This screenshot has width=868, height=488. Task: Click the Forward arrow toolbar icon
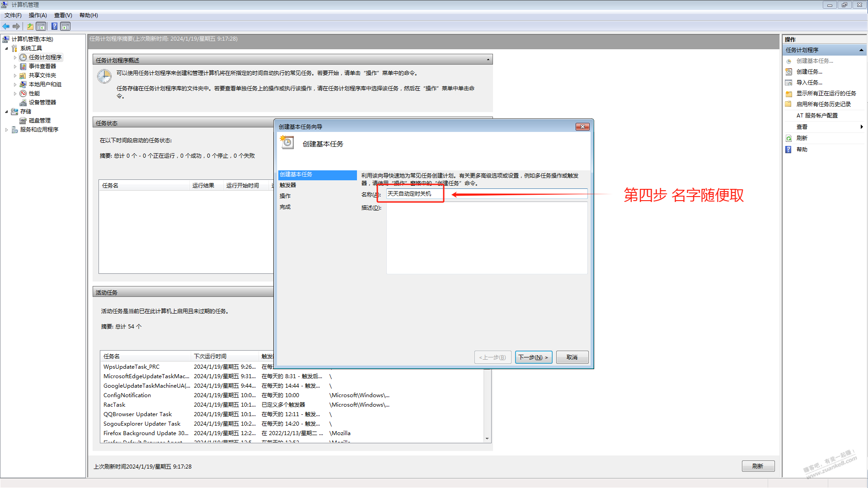(x=16, y=26)
